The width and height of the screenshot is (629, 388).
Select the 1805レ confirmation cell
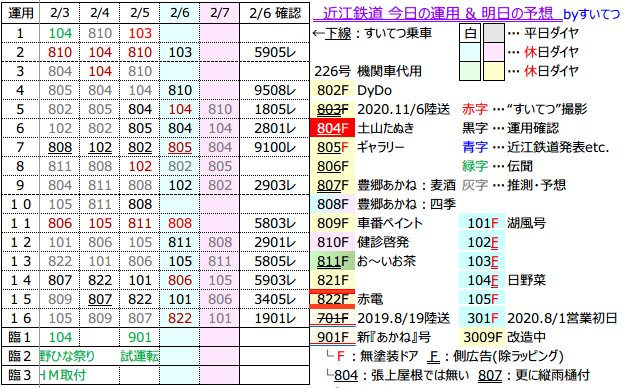(x=275, y=109)
